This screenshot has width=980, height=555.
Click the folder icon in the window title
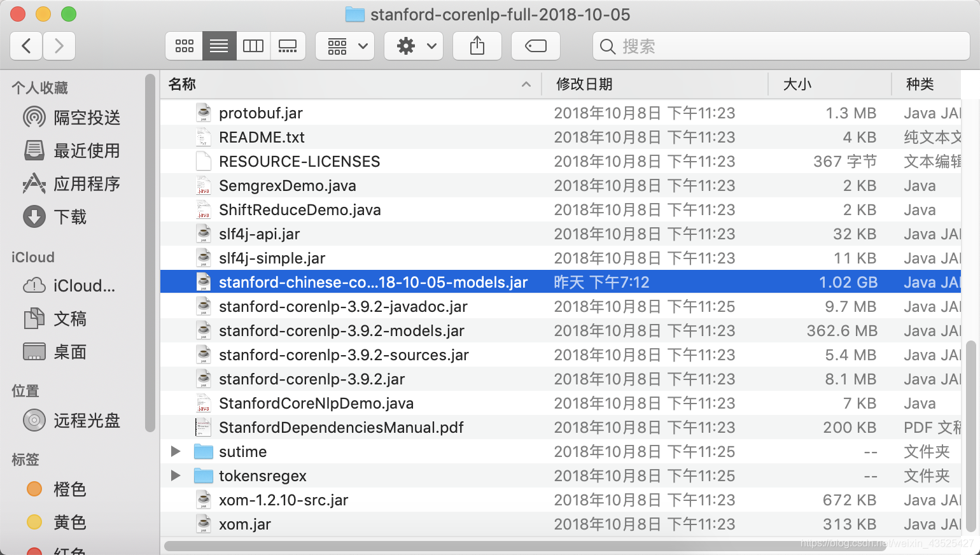354,14
